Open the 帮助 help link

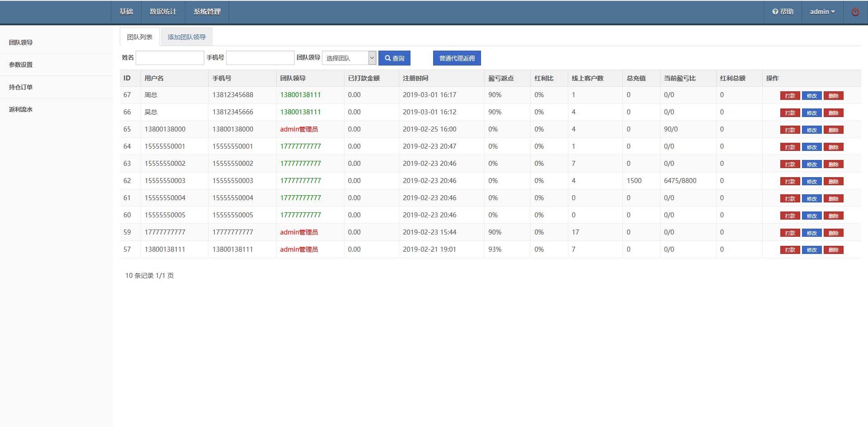coord(783,12)
